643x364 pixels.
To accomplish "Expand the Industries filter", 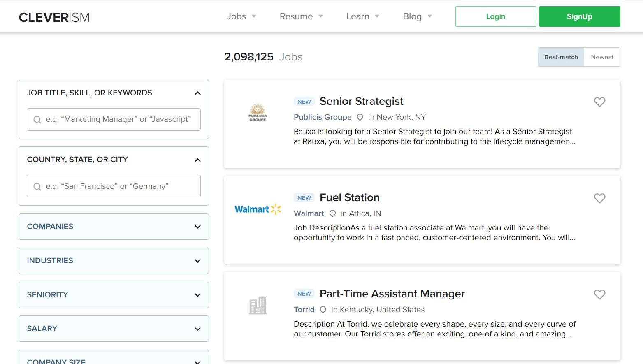I will pos(114,261).
